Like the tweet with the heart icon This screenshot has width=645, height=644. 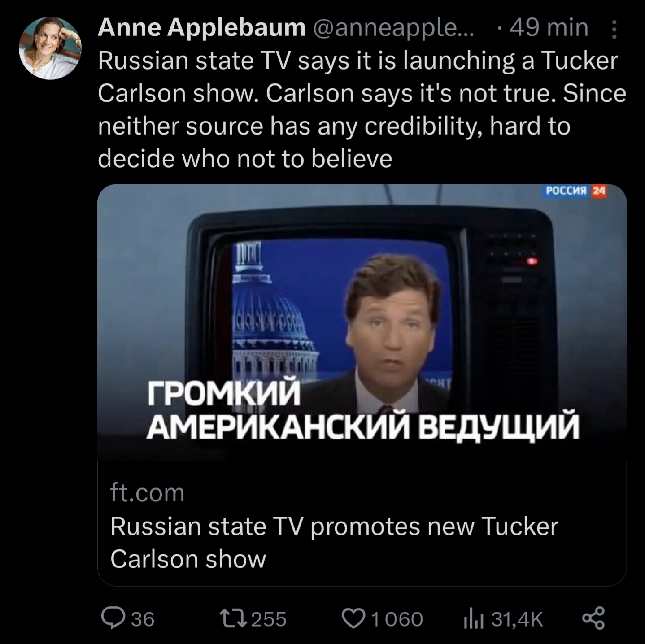[x=353, y=618]
